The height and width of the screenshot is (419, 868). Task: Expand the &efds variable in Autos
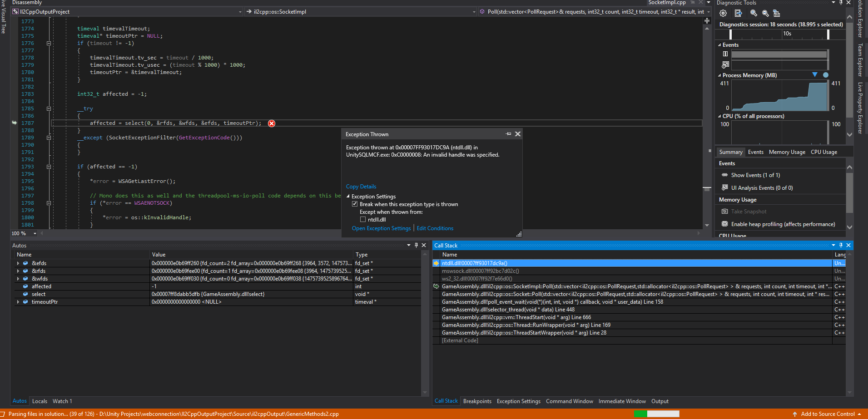pyautogui.click(x=18, y=263)
